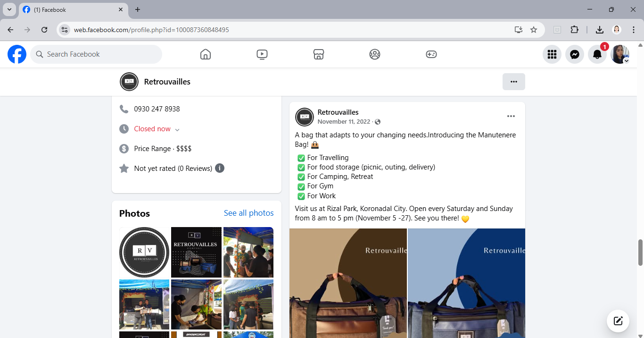The image size is (644, 338).
Task: Open the Facebook logo home link
Action: pyautogui.click(x=17, y=54)
